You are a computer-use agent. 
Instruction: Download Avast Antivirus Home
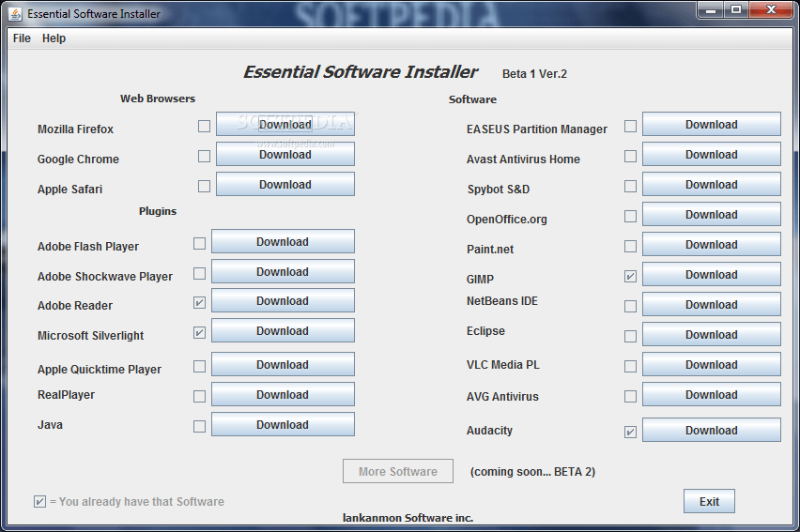711,154
